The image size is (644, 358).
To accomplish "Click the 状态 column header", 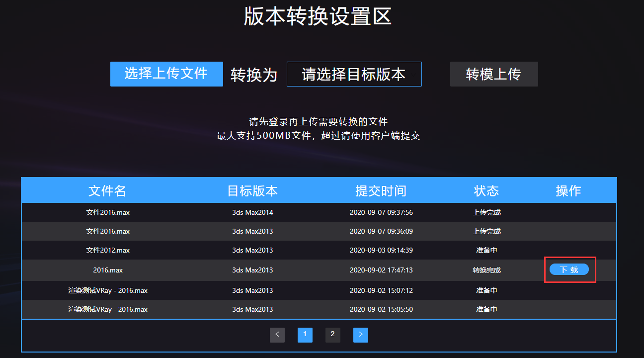I will tap(486, 190).
